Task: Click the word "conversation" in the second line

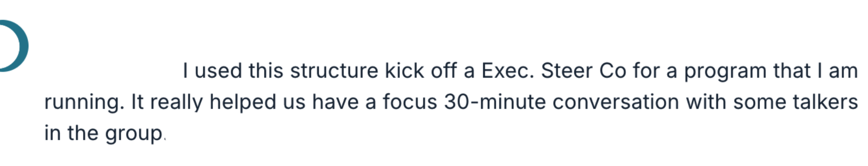Action: (x=616, y=102)
